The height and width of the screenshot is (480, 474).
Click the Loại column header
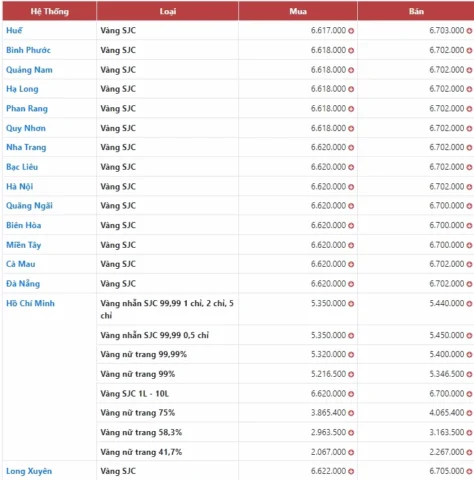[x=167, y=11]
